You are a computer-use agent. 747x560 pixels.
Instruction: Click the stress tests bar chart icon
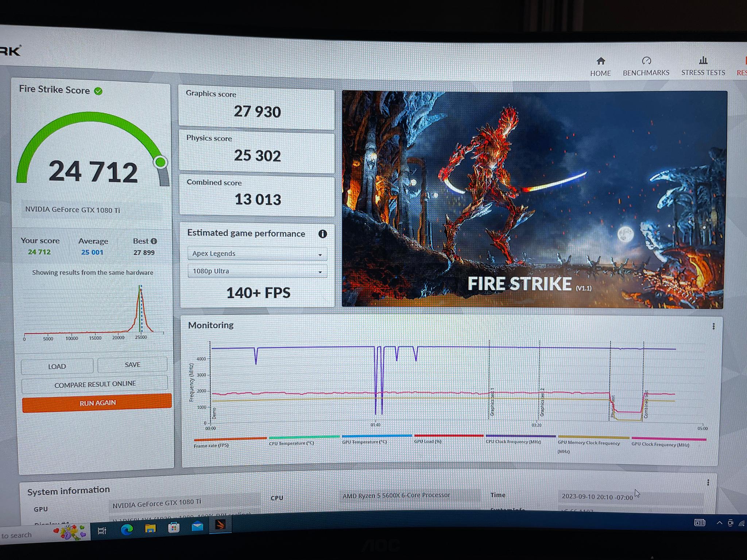[x=703, y=60]
